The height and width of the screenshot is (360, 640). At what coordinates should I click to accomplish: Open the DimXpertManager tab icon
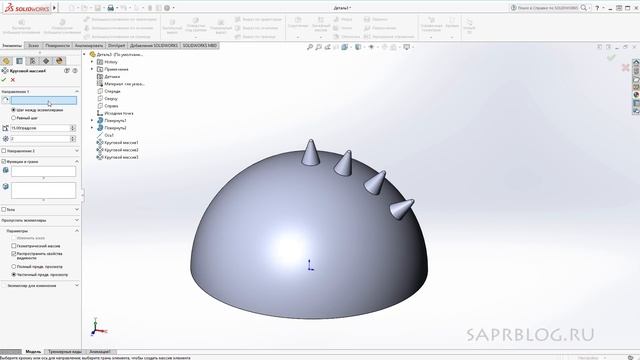[46, 61]
